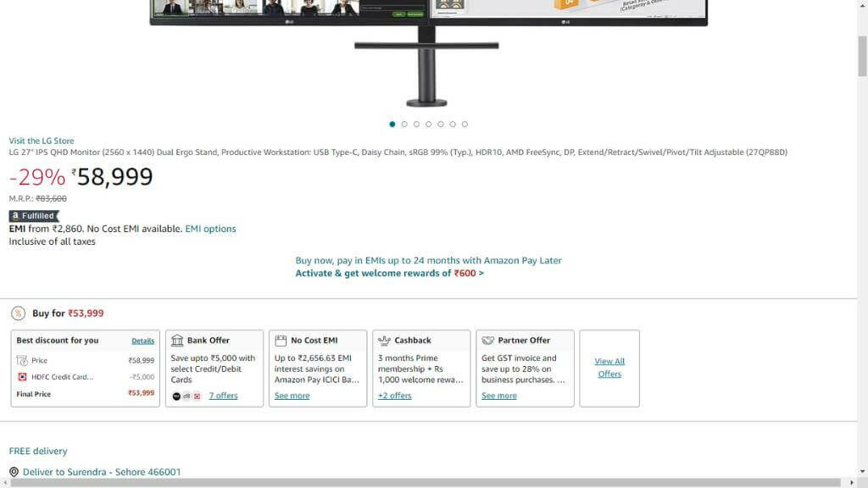Click the Price tag icon in discount card

point(22,361)
